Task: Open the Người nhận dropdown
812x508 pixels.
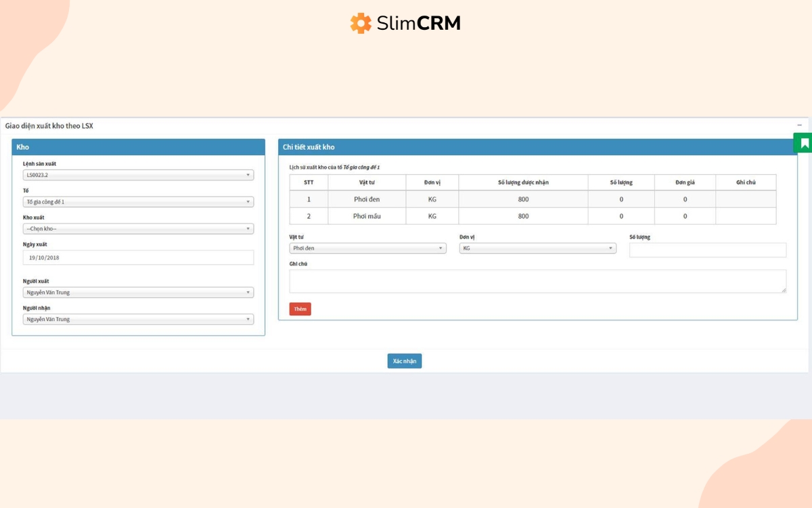Action: [x=138, y=319]
